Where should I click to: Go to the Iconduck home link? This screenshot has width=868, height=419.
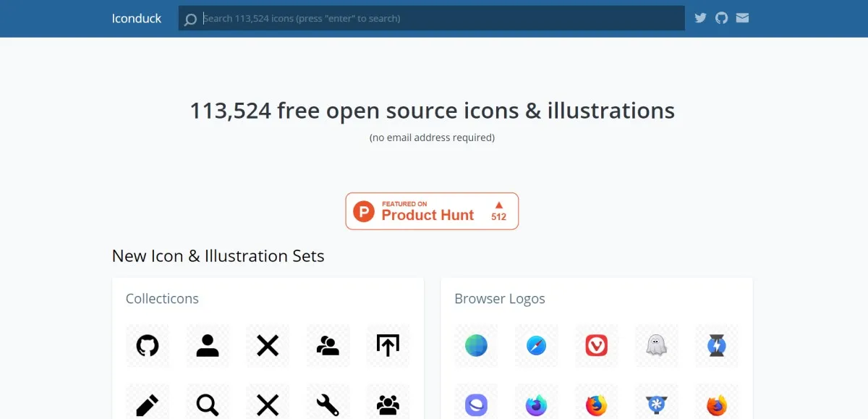coord(137,18)
